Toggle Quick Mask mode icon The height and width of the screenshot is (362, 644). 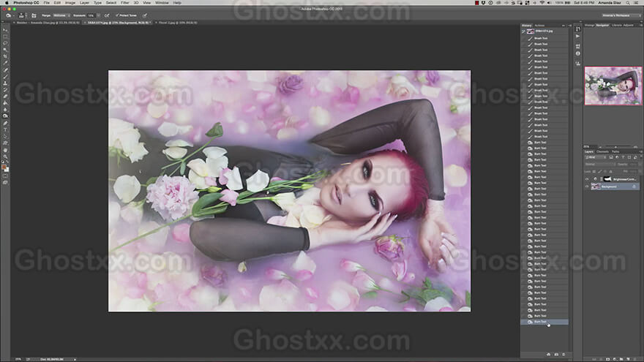(5, 176)
